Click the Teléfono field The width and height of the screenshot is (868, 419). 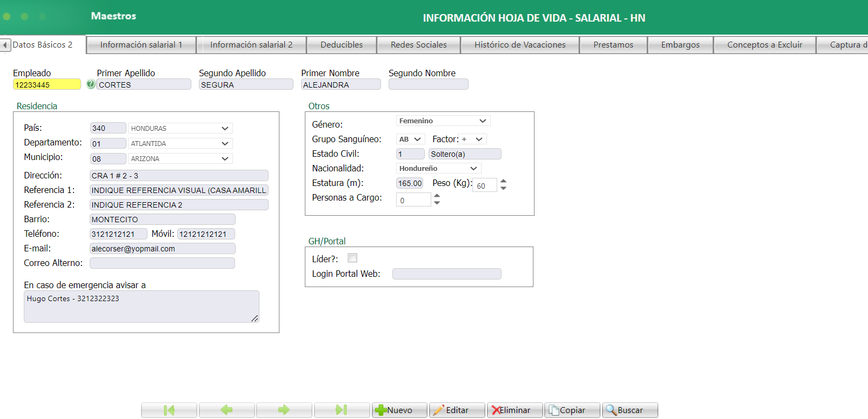(118, 234)
